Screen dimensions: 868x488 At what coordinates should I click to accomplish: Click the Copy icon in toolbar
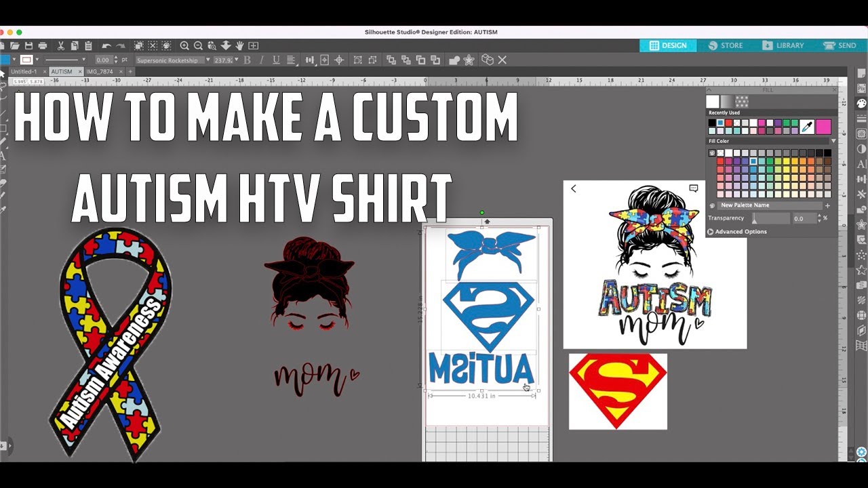click(75, 45)
